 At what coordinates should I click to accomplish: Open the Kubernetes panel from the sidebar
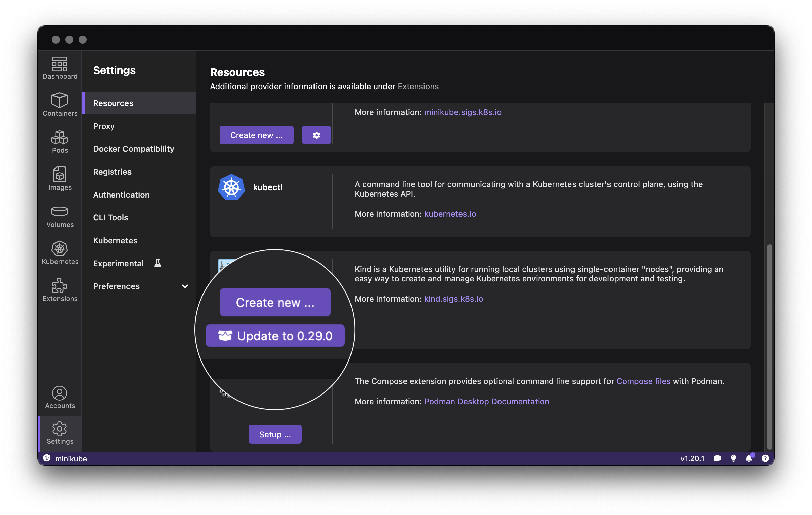tap(59, 253)
